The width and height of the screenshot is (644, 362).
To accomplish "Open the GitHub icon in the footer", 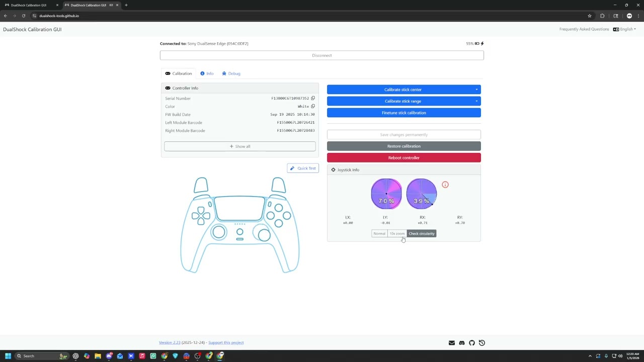I will (472, 343).
